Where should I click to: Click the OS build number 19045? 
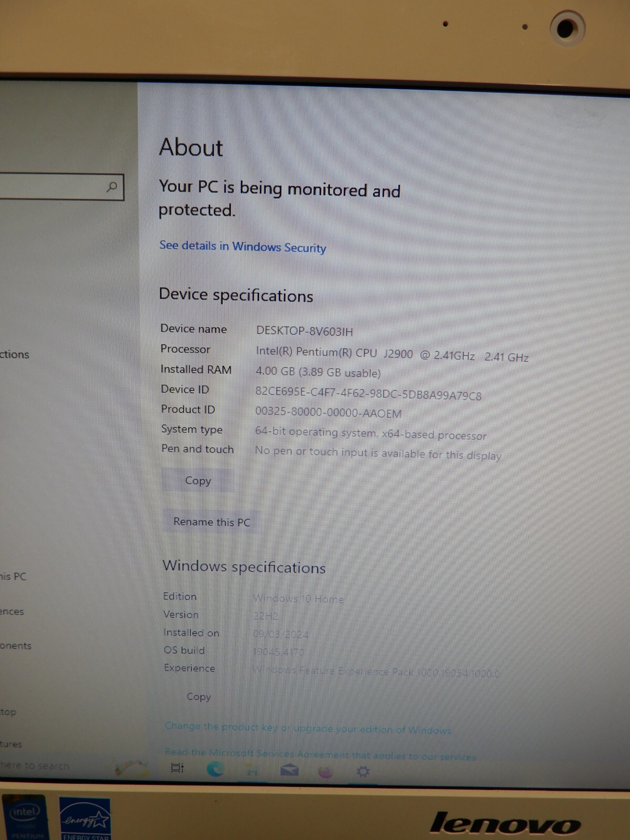point(279,652)
